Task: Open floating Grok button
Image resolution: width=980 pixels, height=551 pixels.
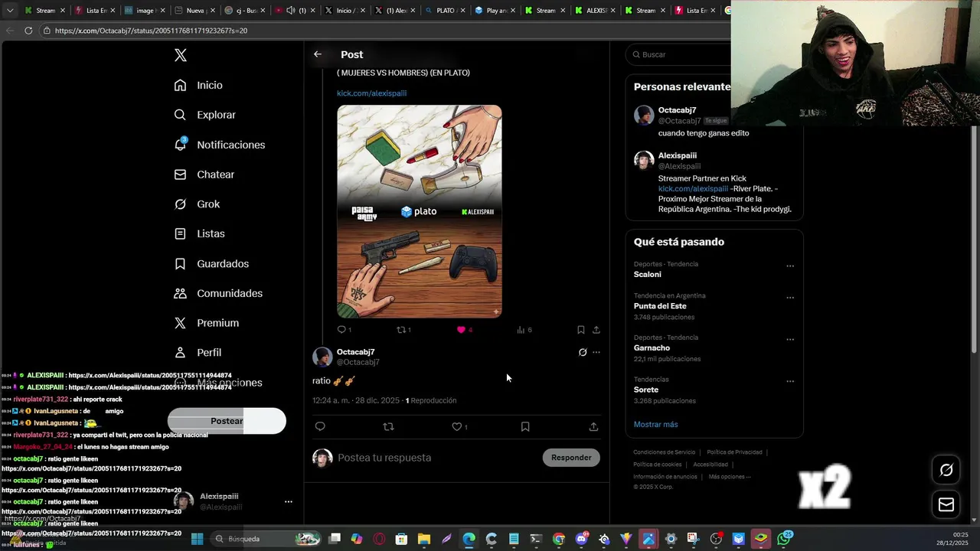Action: coord(946,470)
